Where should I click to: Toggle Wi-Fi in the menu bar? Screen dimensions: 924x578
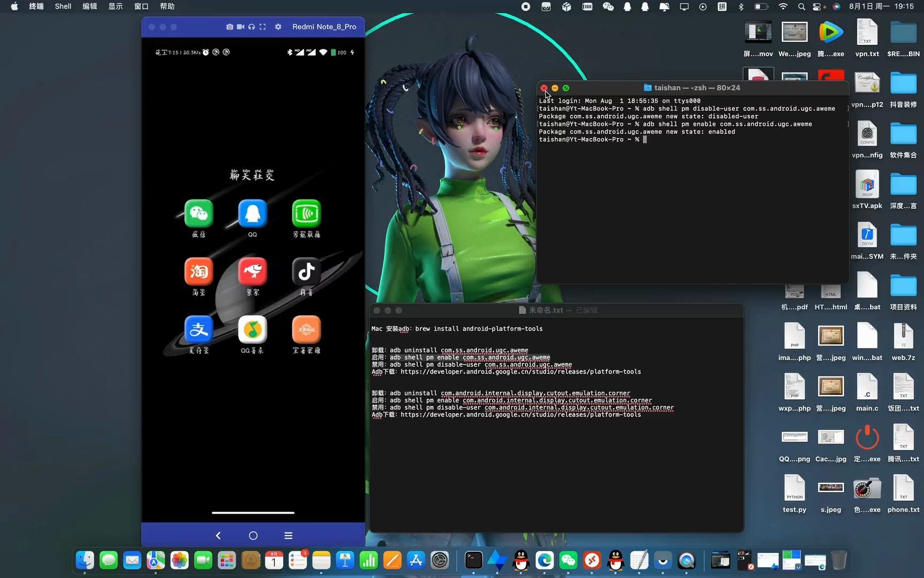[782, 6]
